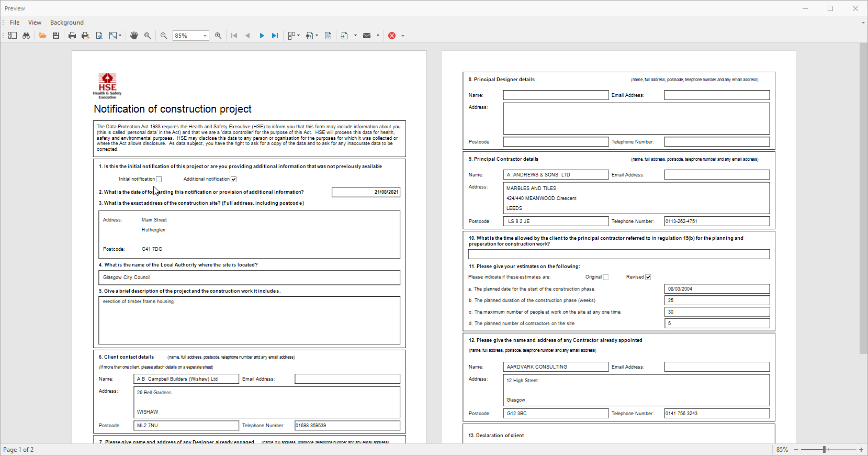This screenshot has height=456, width=868.
Task: Click the Open document folder icon
Action: pyautogui.click(x=42, y=36)
